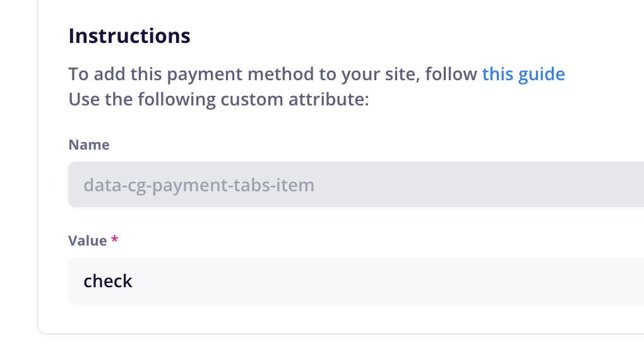Click the "Instructions" section heading
The width and height of the screenshot is (644, 351).
[129, 36]
